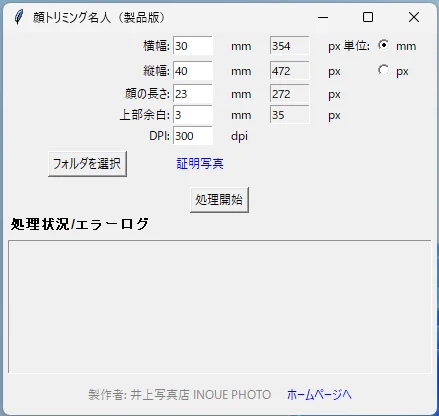Close the 顔トリミング名人 window
This screenshot has width=439, height=416.
[414, 17]
